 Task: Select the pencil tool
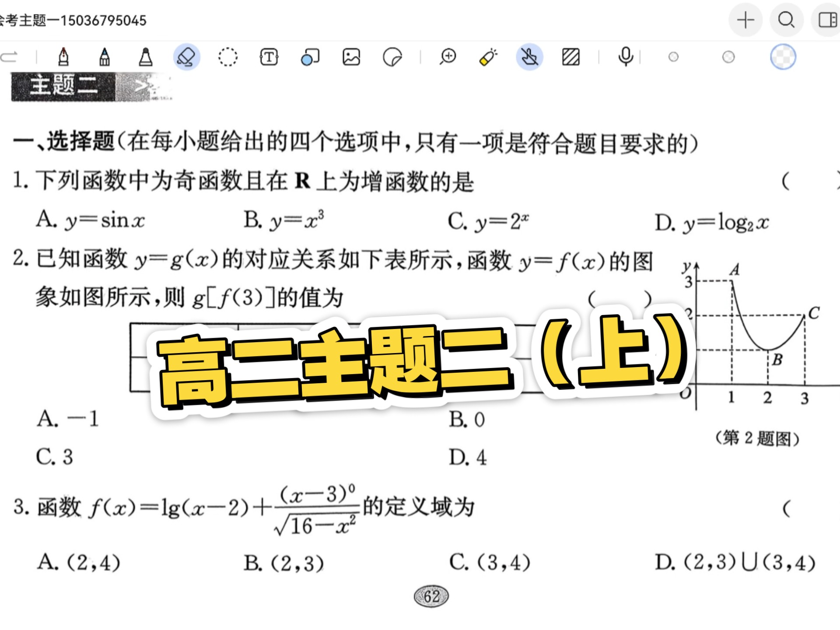pyautogui.click(x=105, y=57)
